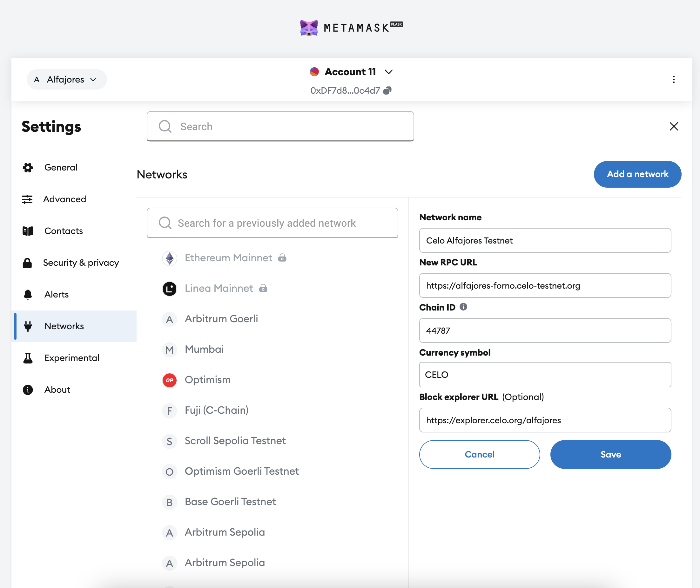Open the three-dot account options menu

(673, 79)
